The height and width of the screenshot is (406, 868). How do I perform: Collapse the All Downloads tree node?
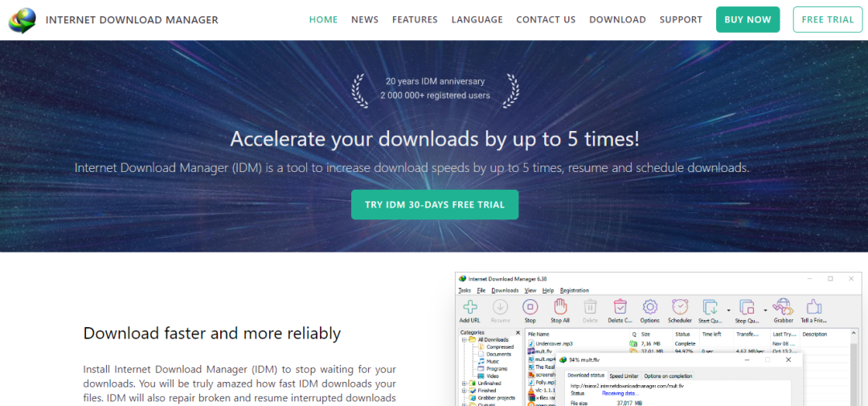pyautogui.click(x=464, y=339)
